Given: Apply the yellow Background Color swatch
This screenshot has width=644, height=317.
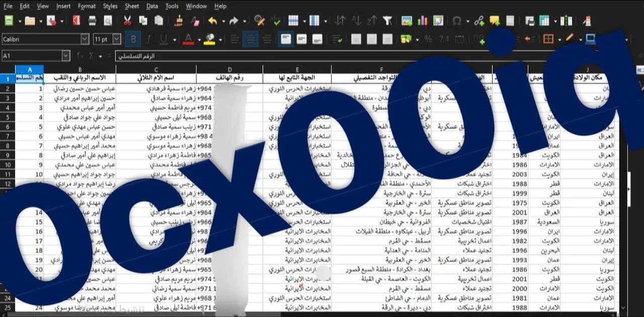Looking at the screenshot, I should pyautogui.click(x=210, y=39).
